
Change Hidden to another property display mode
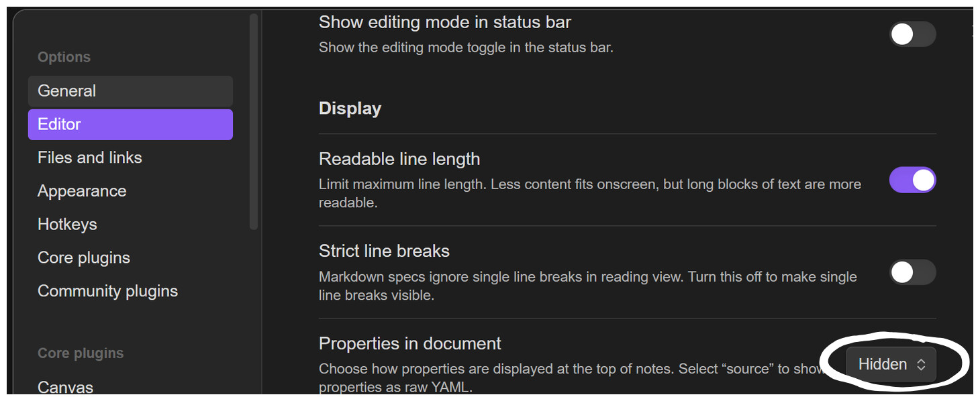tap(889, 364)
